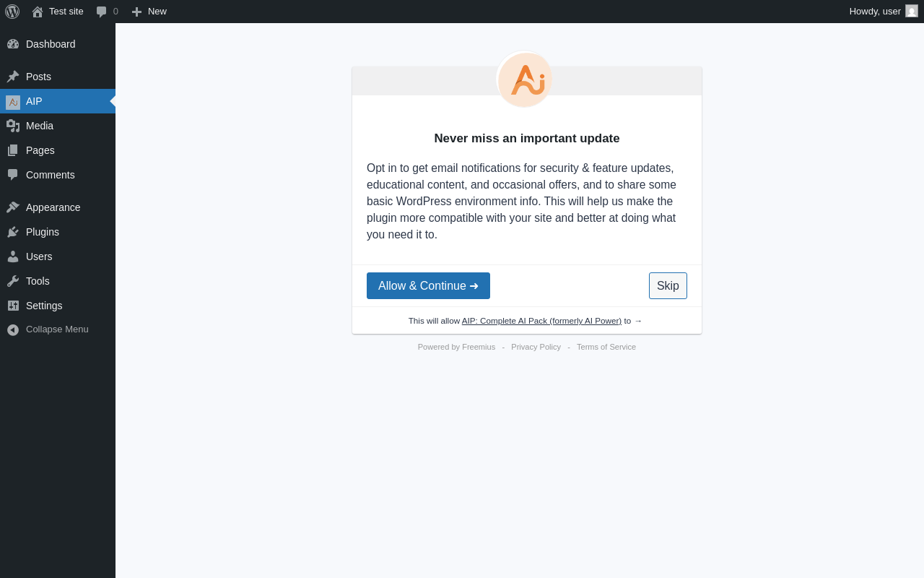
Task: Click the home icon beside Test site
Action: click(38, 12)
